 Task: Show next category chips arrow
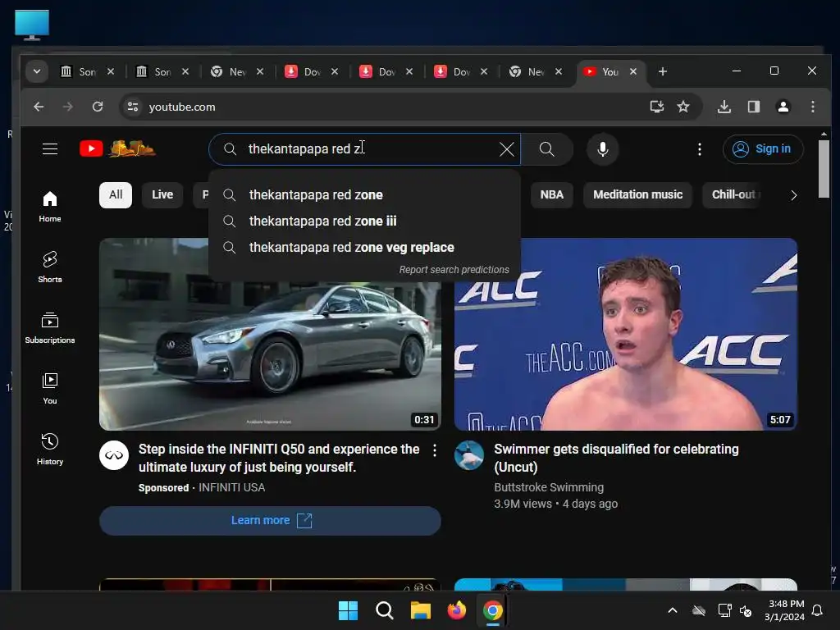click(793, 195)
